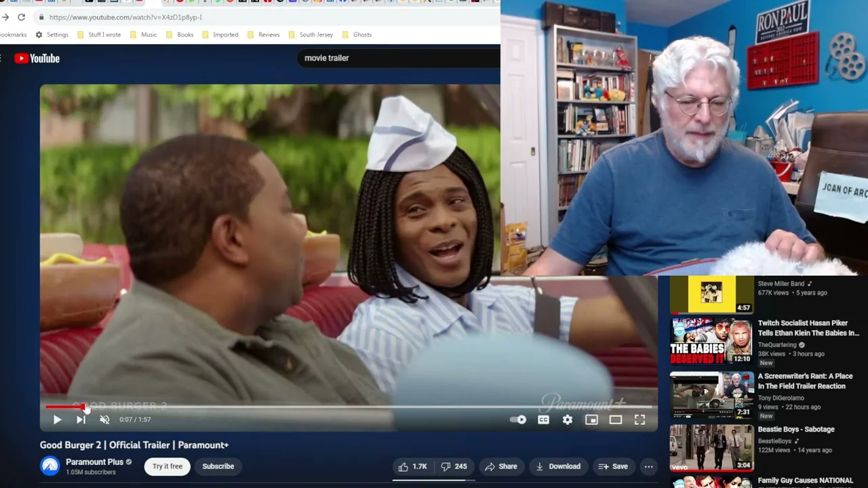
Task: Click the 'Tony DiGerolamo' channel name
Action: [781, 398]
